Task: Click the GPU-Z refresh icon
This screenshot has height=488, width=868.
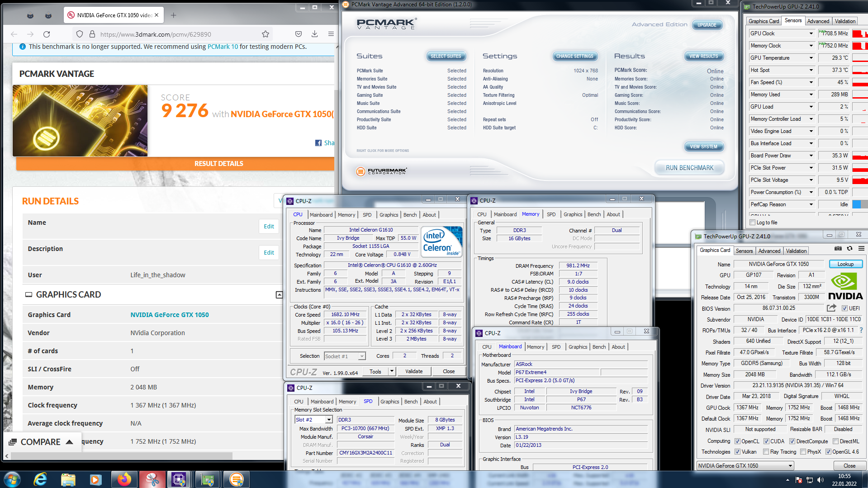Action: pyautogui.click(x=849, y=249)
